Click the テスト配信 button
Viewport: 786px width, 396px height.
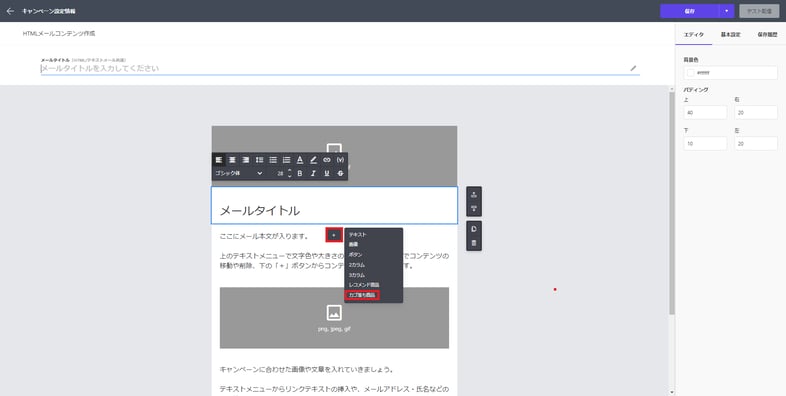(x=759, y=11)
